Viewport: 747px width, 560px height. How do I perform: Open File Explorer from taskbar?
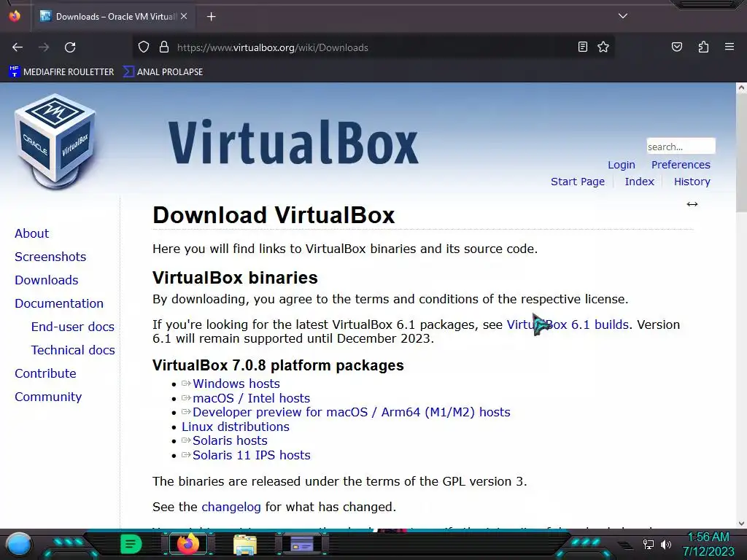[x=245, y=545]
